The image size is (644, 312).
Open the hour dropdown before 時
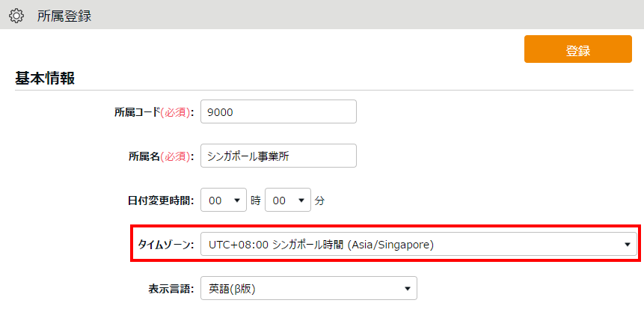(x=224, y=200)
